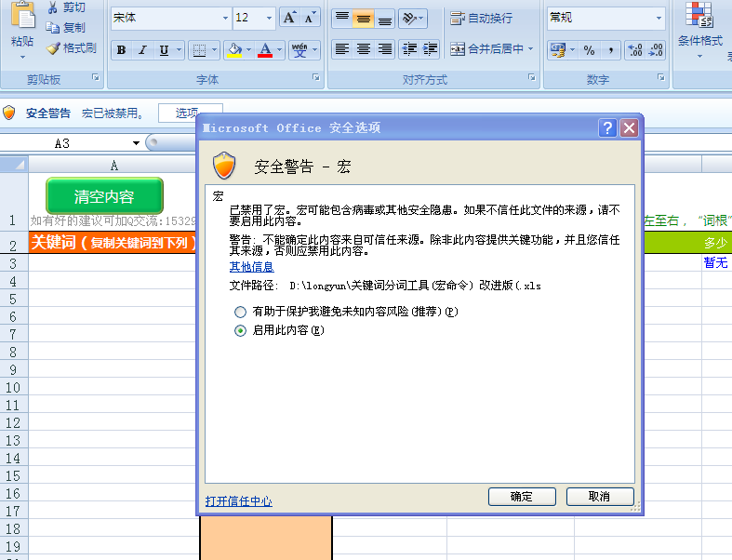Select 'help protect me from unknown content' radio option
Viewport: 732px width, 560px height.
coord(240,312)
